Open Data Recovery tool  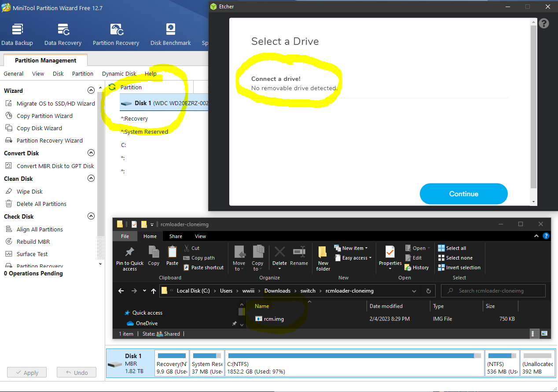click(63, 34)
